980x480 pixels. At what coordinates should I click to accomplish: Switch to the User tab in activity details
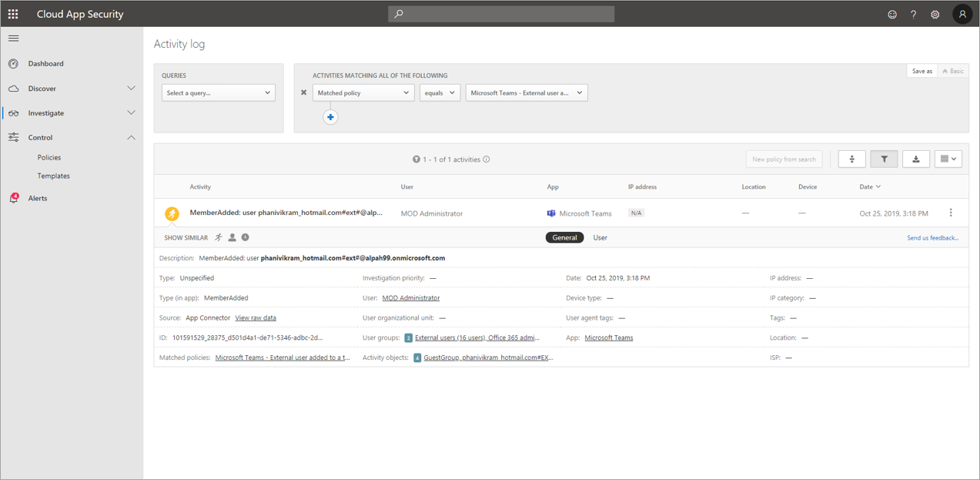click(x=600, y=237)
